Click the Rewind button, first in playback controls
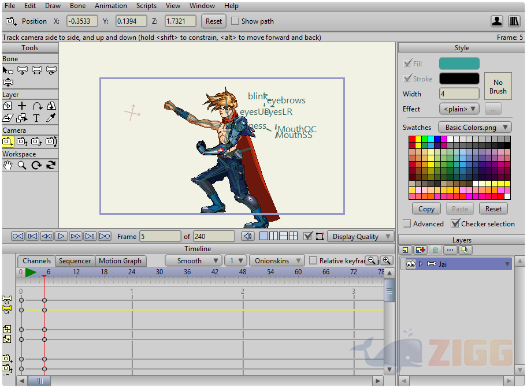This screenshot has width=527, height=388. pos(17,236)
